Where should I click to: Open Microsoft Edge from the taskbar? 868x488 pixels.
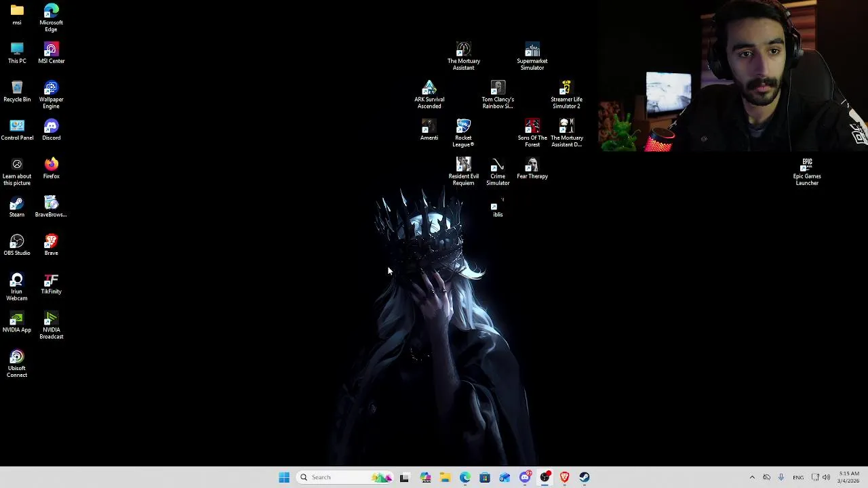pyautogui.click(x=465, y=477)
